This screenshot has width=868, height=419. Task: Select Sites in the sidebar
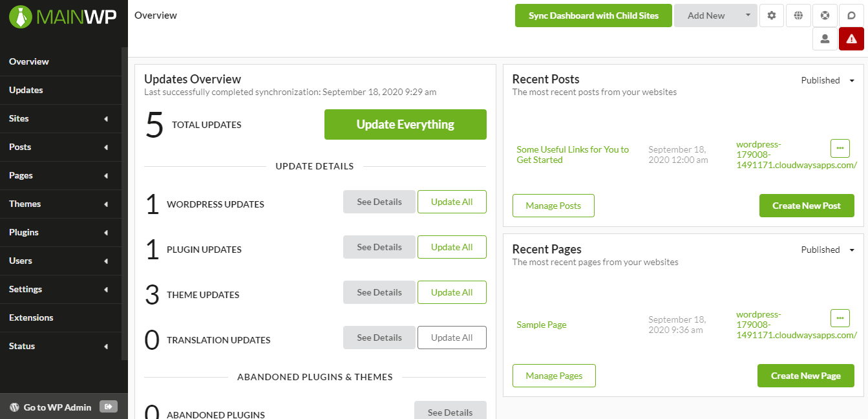pyautogui.click(x=61, y=118)
